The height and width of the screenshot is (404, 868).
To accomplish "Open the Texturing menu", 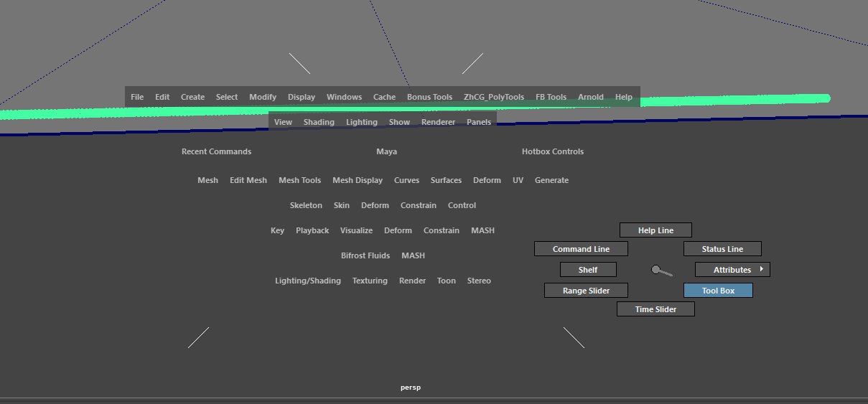I will click(370, 281).
